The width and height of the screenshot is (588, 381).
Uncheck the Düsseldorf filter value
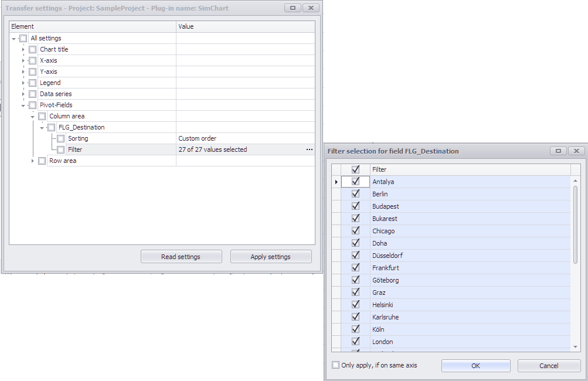click(355, 256)
